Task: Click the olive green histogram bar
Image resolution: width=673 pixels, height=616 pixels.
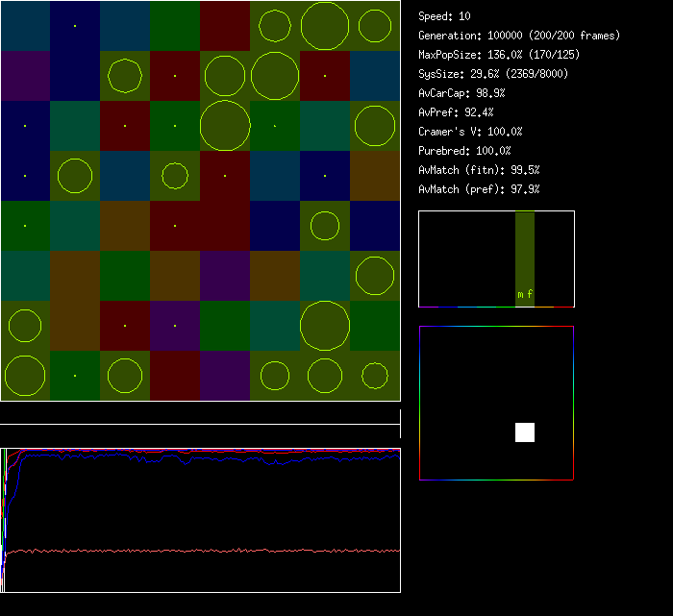Action: click(x=524, y=250)
